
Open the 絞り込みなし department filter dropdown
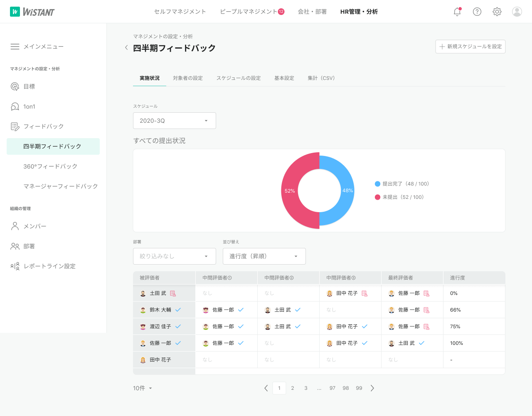[175, 256]
